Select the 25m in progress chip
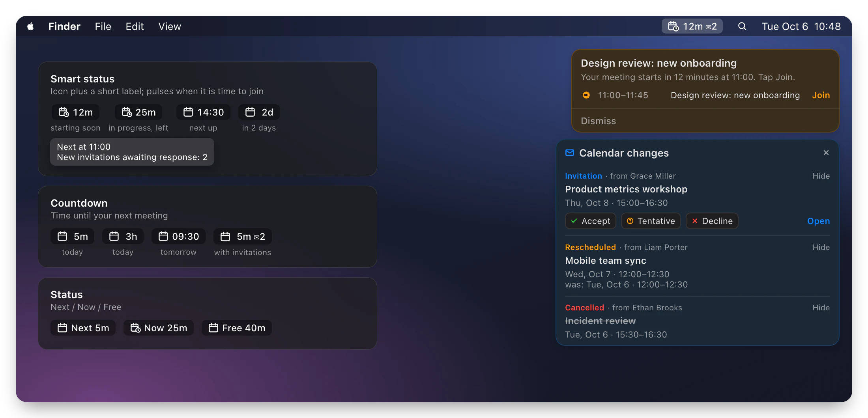 point(138,112)
